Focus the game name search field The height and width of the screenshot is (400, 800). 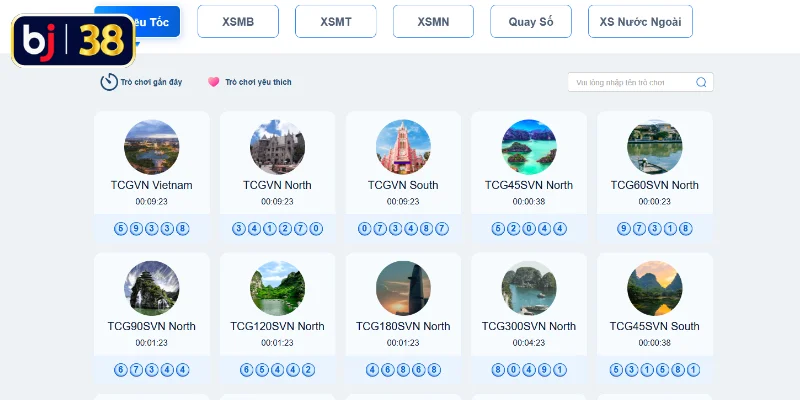(x=640, y=82)
